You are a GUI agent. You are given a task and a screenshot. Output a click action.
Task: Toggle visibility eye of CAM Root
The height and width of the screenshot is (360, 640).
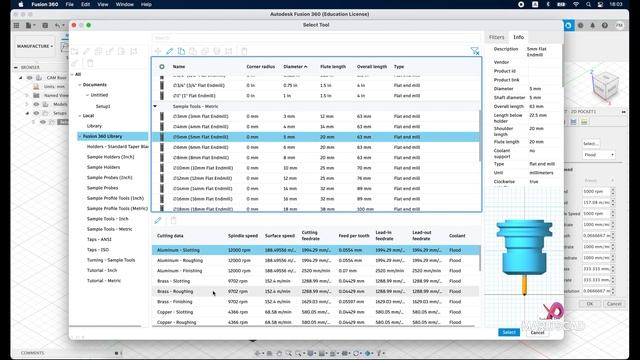point(29,78)
